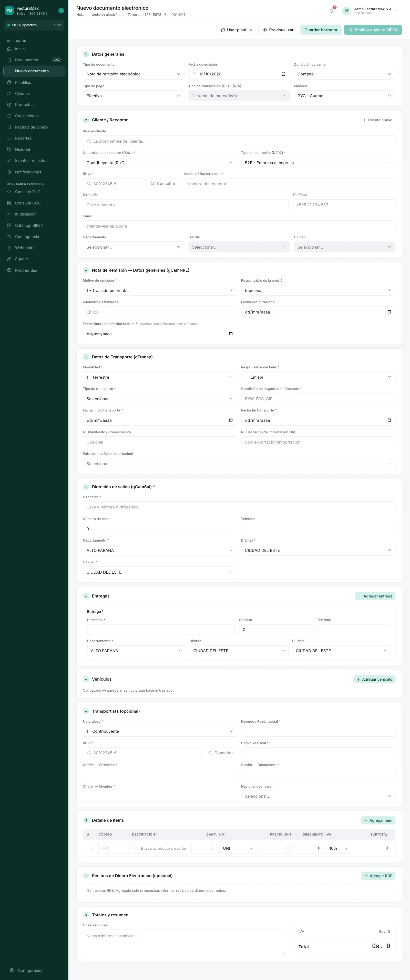Click the Inutilización X icon

pyautogui.click(x=9, y=214)
